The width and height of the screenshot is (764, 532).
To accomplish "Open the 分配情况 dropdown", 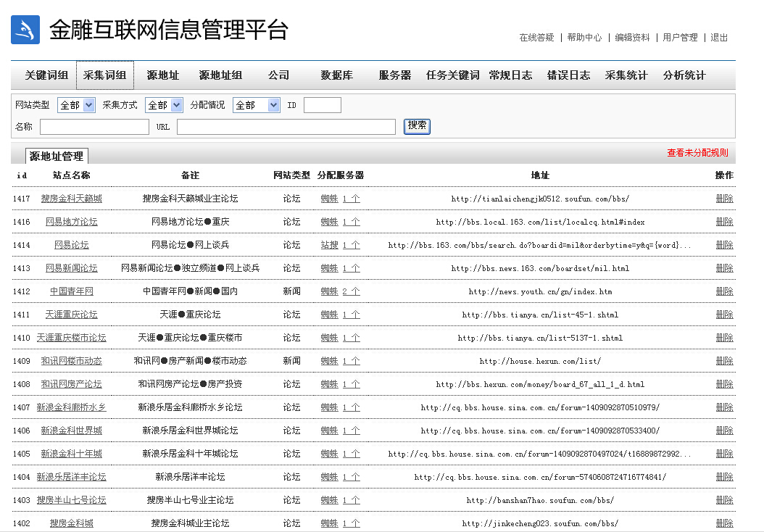I will coord(257,105).
